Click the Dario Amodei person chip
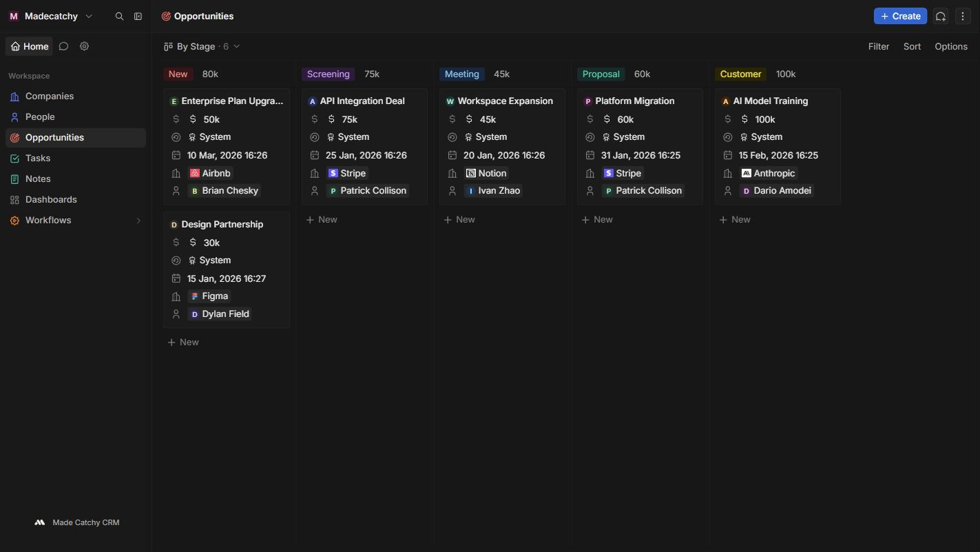Image resolution: width=980 pixels, height=552 pixels. pos(776,190)
